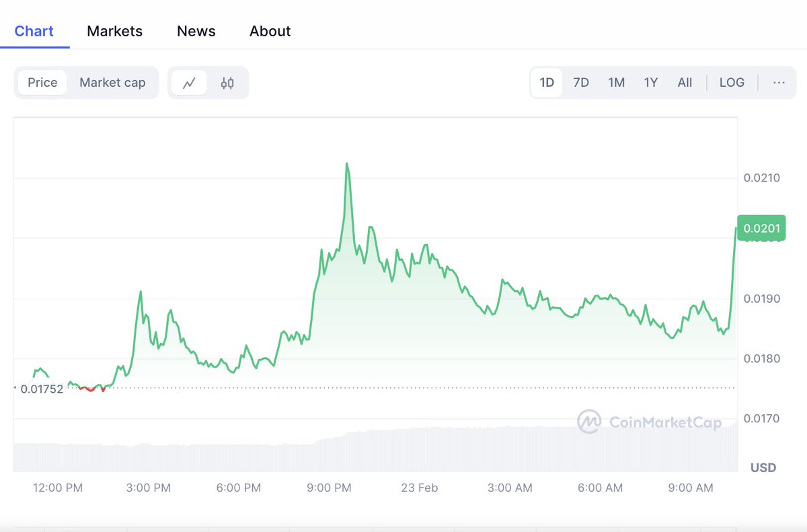Set chart range to 1D
Viewport: 807px width, 532px height.
click(x=547, y=83)
